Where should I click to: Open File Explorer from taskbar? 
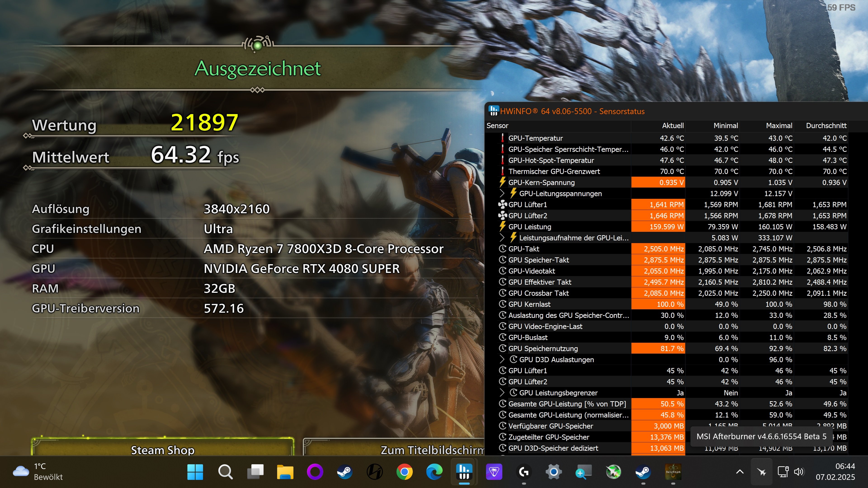285,472
